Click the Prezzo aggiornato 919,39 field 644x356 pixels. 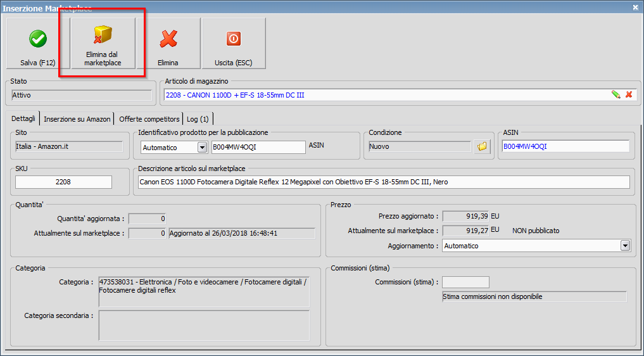pos(466,216)
